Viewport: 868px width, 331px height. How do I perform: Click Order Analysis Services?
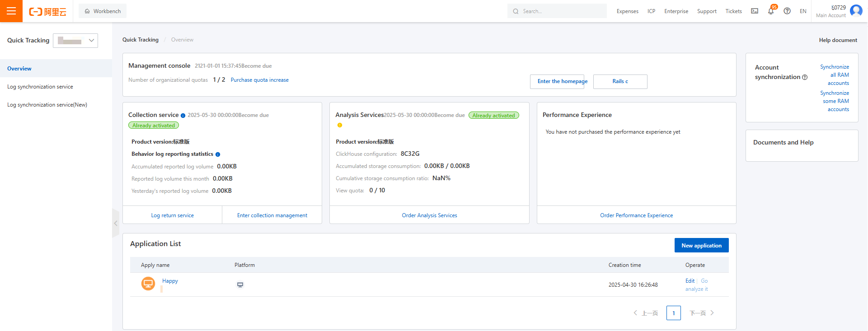click(430, 215)
